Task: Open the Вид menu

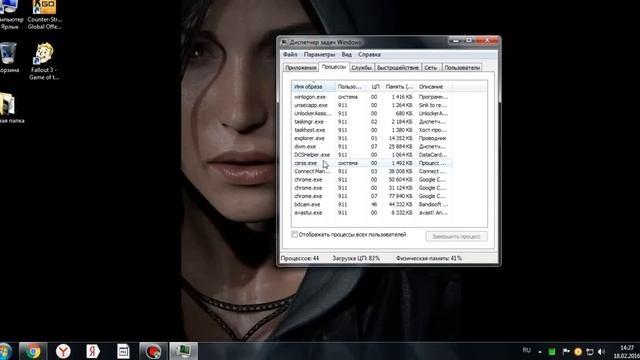Action: tap(347, 54)
